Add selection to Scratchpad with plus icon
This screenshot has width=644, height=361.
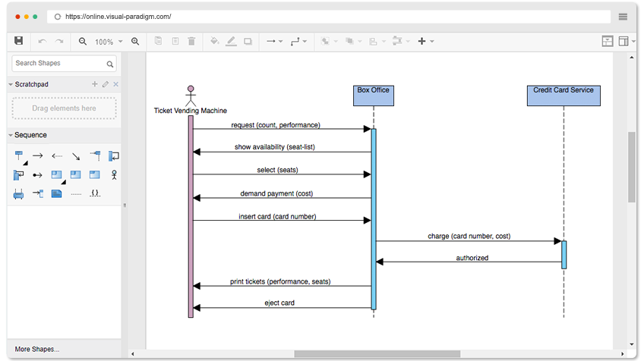pos(94,84)
